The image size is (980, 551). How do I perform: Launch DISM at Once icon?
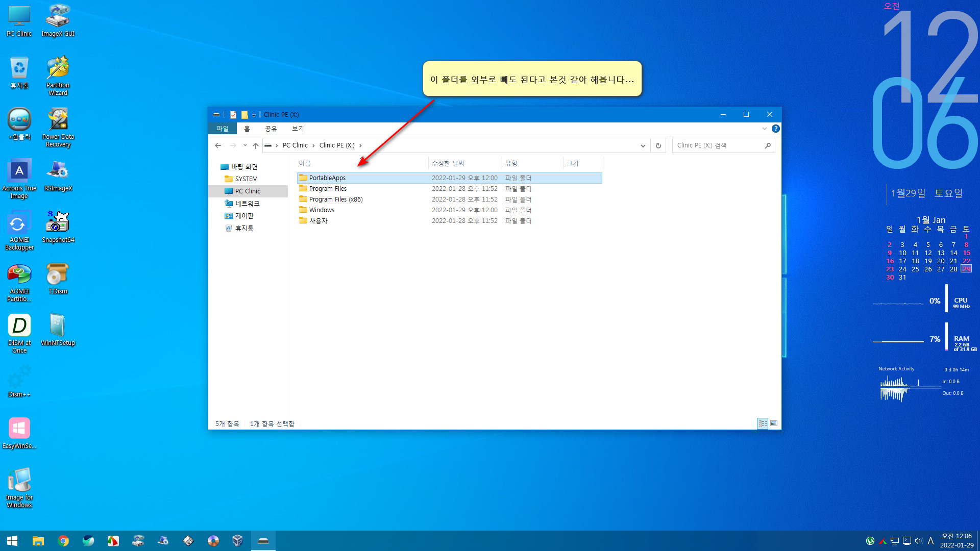[x=19, y=334]
